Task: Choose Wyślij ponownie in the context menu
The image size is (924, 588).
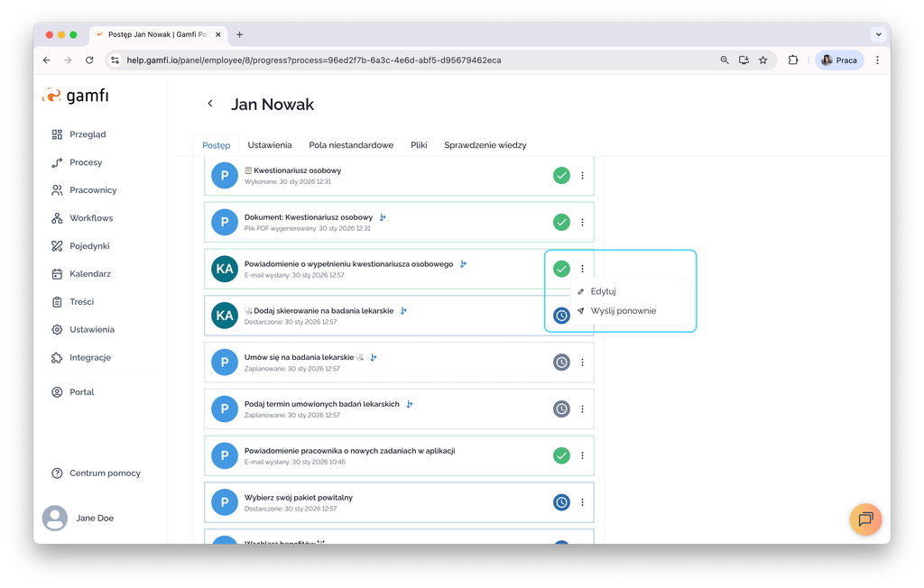Action: pyautogui.click(x=623, y=311)
